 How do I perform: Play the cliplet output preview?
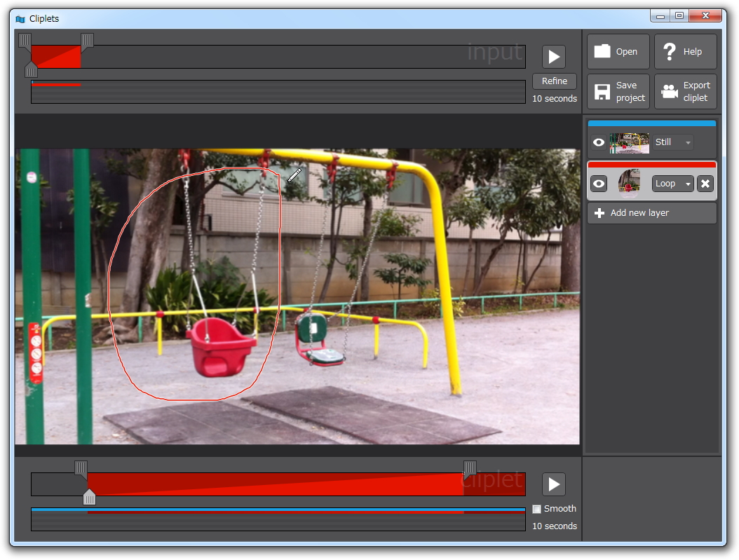coord(553,484)
